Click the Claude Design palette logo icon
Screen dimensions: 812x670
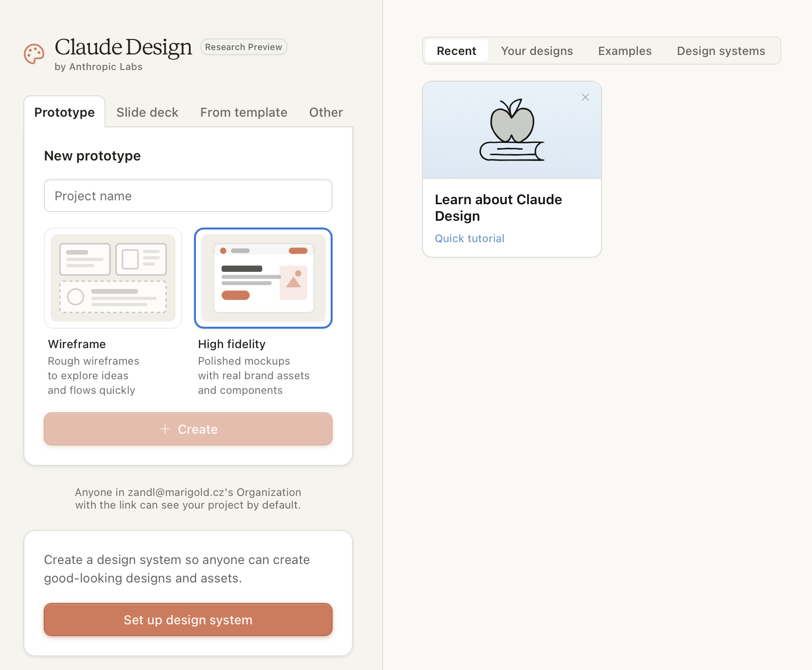34,54
